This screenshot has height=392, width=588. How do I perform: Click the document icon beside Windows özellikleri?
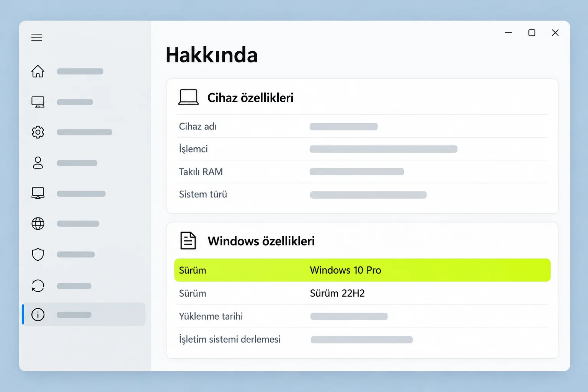[x=188, y=241]
